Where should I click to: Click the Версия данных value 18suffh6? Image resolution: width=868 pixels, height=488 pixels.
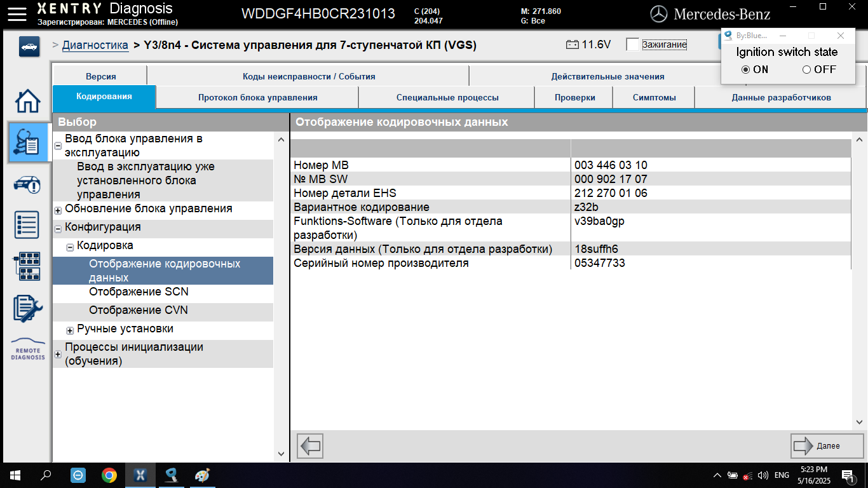[596, 248]
